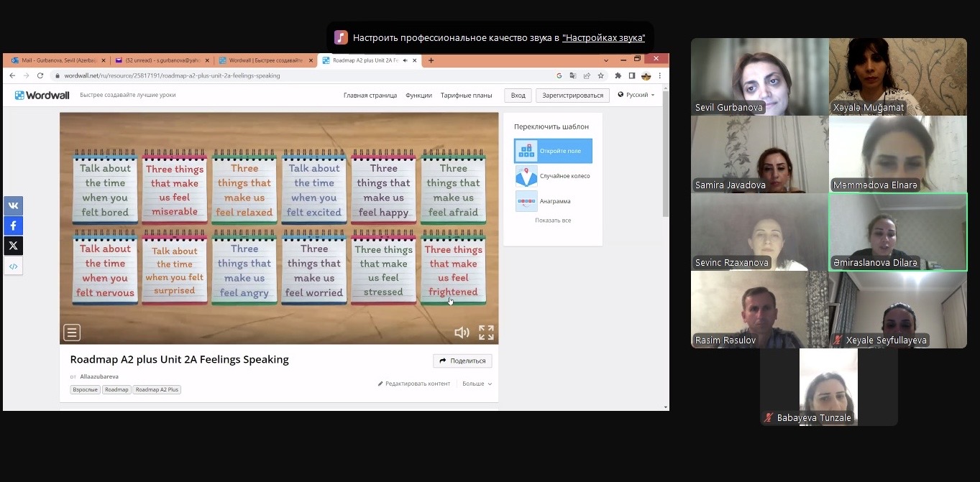Image resolution: width=980 pixels, height=482 pixels.
Task: Expand the Больше options dropdown
Action: (477, 384)
